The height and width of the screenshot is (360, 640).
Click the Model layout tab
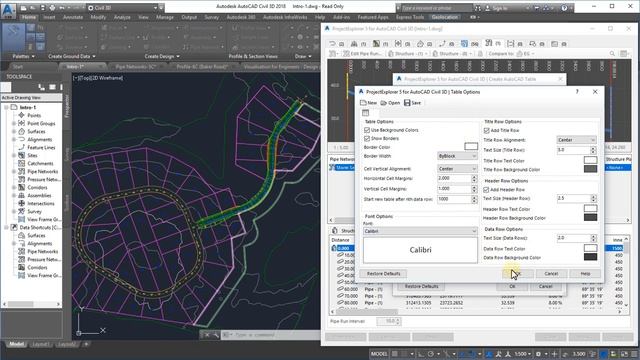click(16, 344)
